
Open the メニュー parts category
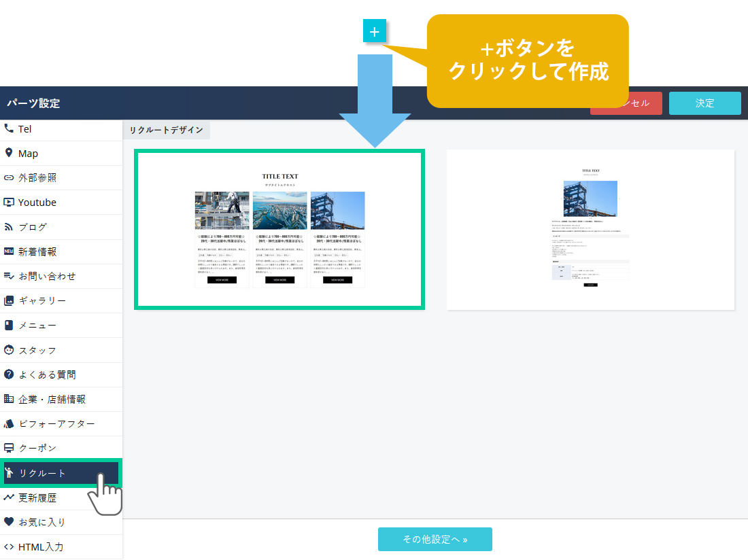pos(37,326)
